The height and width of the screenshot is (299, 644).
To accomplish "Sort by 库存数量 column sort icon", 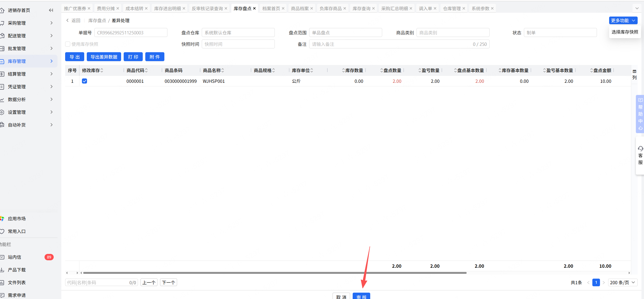I will (x=343, y=71).
